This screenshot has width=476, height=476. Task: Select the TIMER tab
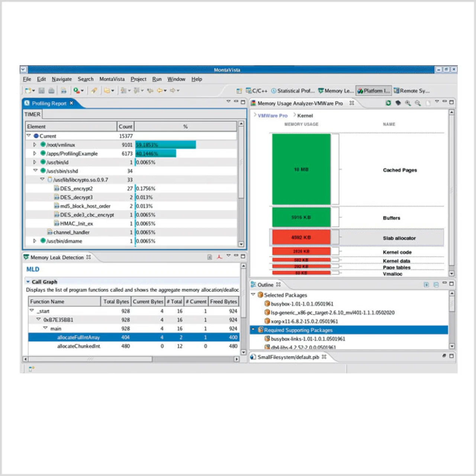(x=32, y=114)
